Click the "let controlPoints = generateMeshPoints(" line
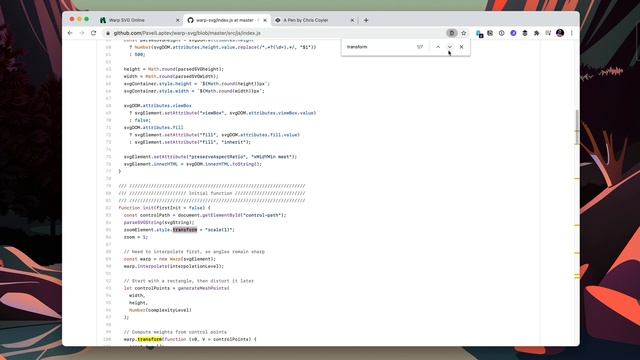640x360 pixels. click(x=177, y=288)
